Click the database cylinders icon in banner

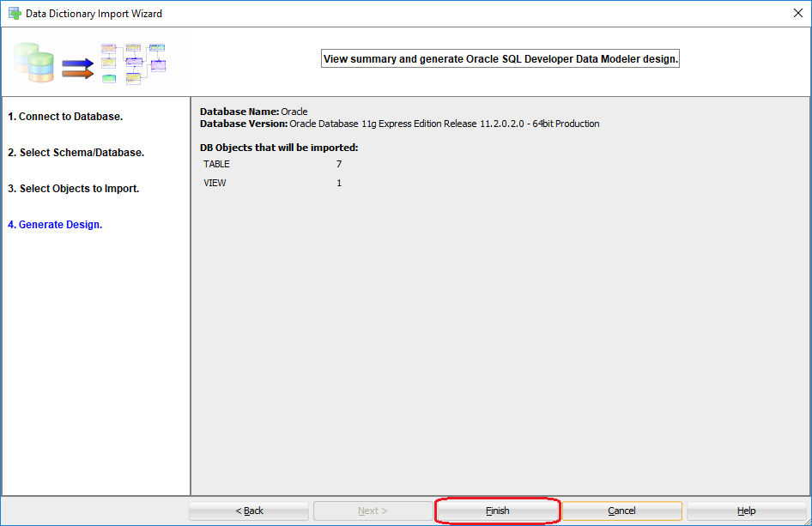point(34,62)
